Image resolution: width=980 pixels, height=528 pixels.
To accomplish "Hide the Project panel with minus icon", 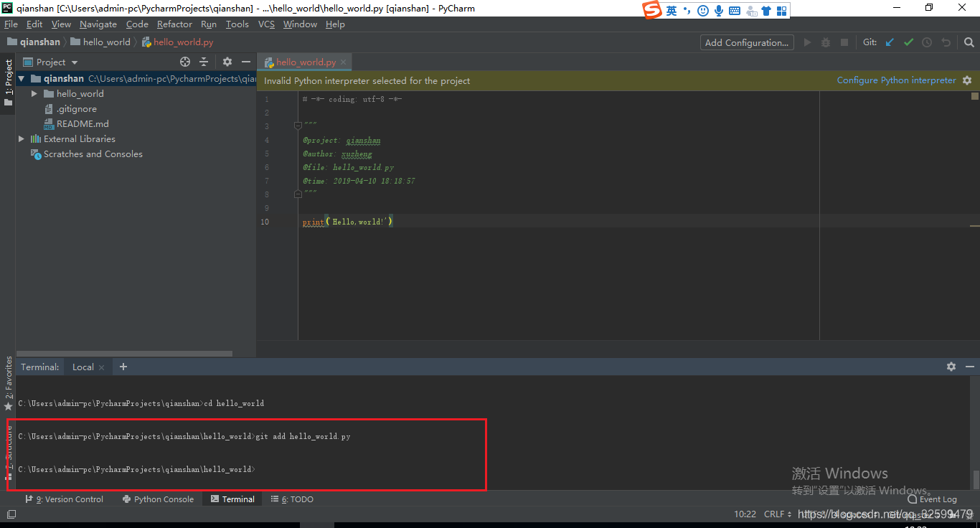I will [x=246, y=62].
